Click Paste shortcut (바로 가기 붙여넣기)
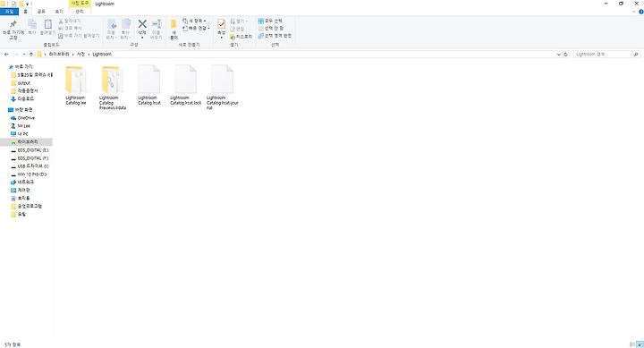The image size is (644, 348). tap(79, 36)
